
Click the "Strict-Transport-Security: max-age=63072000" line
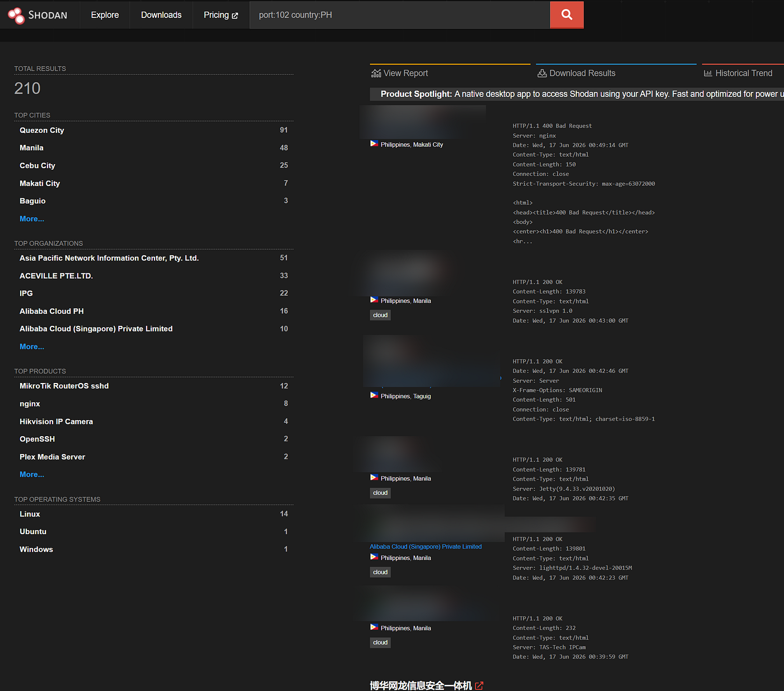point(584,184)
